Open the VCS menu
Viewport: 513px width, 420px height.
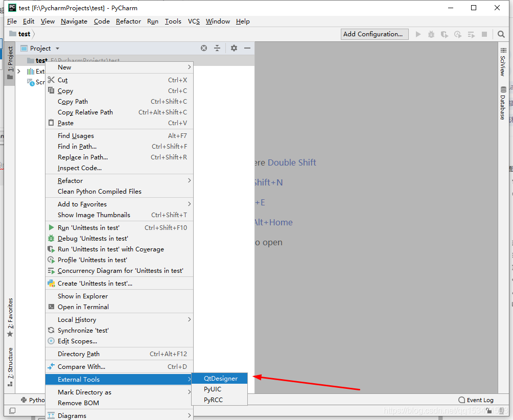(194, 21)
